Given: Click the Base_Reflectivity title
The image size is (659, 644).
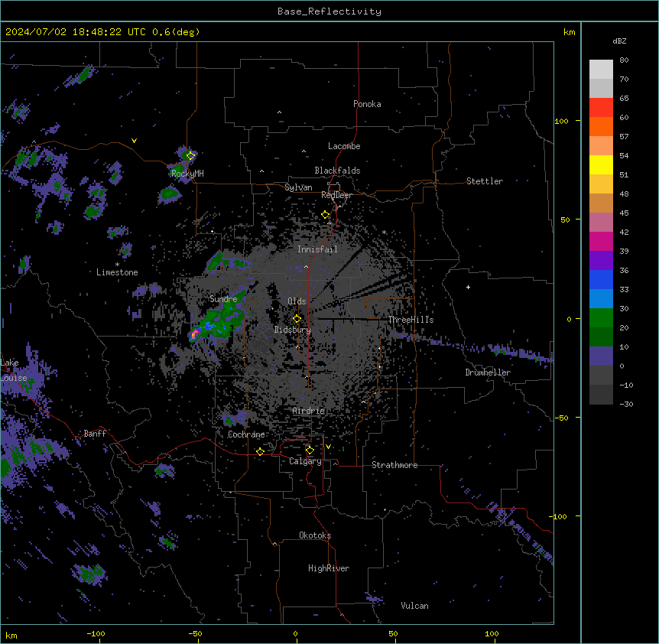Looking at the screenshot, I should coord(329,11).
